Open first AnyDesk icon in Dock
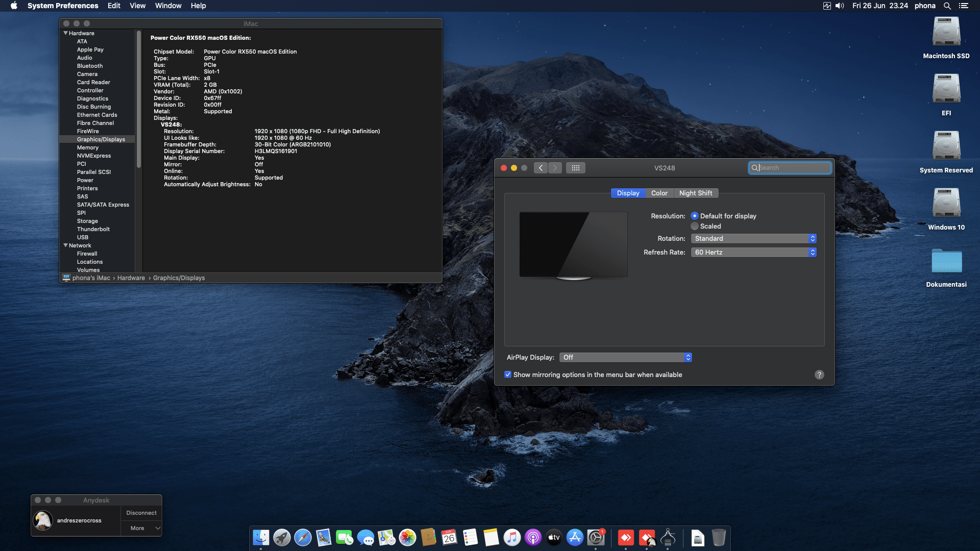Viewport: 980px width, 551px height. coord(626,538)
